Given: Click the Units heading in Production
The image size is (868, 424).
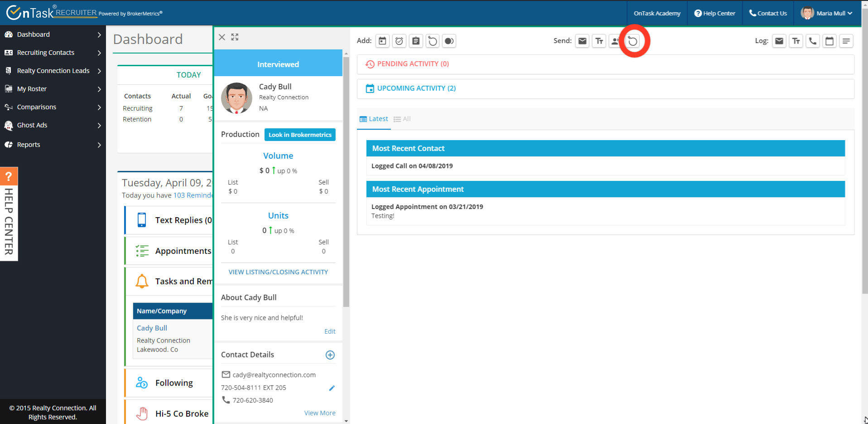Looking at the screenshot, I should (278, 216).
